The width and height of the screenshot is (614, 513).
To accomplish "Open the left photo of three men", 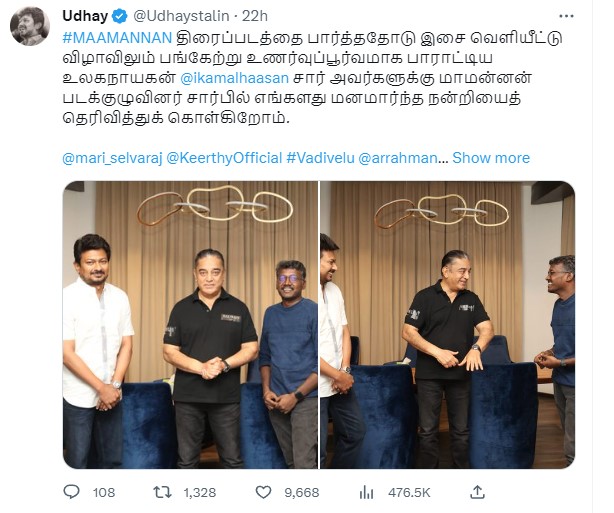I will (x=190, y=325).
